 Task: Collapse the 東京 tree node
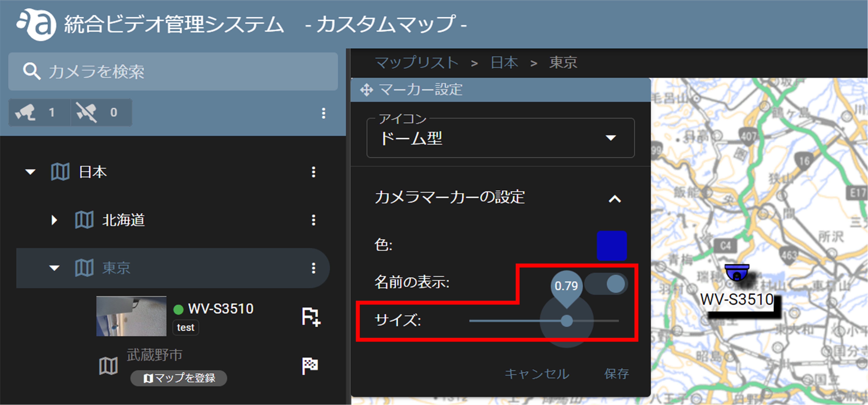pos(54,268)
